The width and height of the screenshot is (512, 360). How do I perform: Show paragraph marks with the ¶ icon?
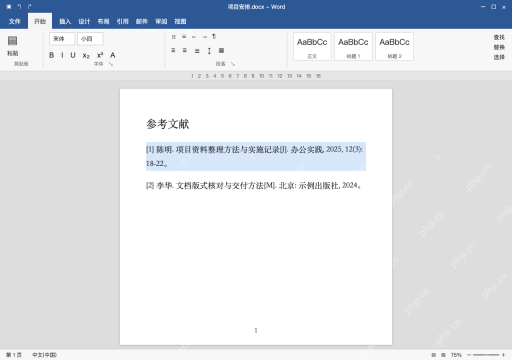click(214, 36)
